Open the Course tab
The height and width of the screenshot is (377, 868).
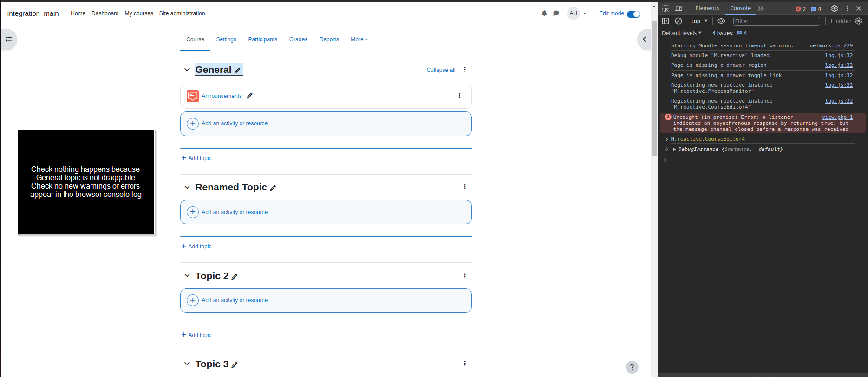pos(195,39)
